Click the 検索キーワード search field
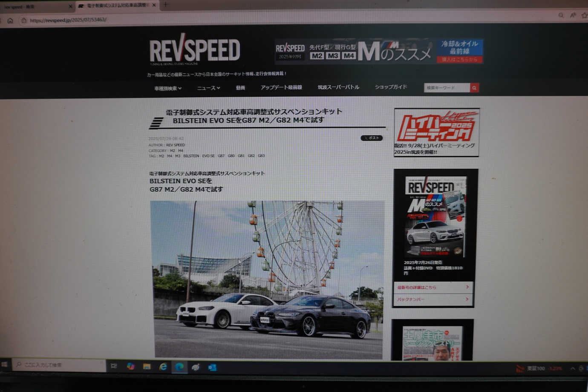This screenshot has width=588, height=392. coord(447,88)
